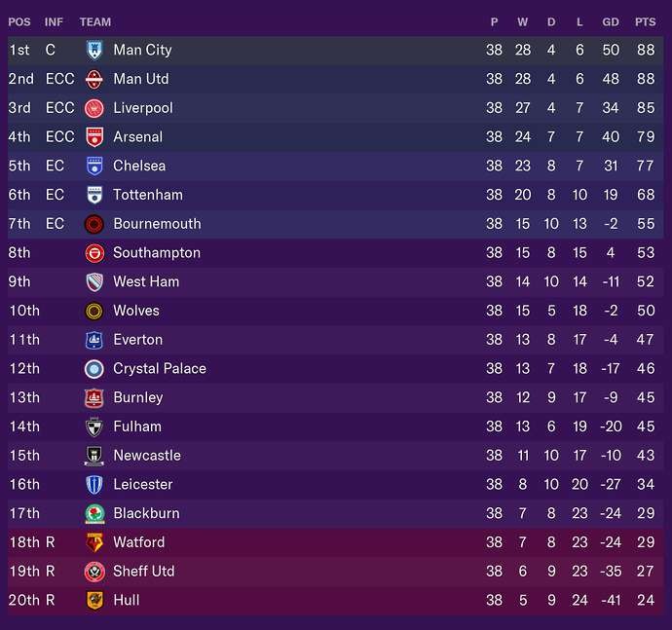This screenshot has width=672, height=630.
Task: Click the Blackburn club crest
Action: [94, 513]
